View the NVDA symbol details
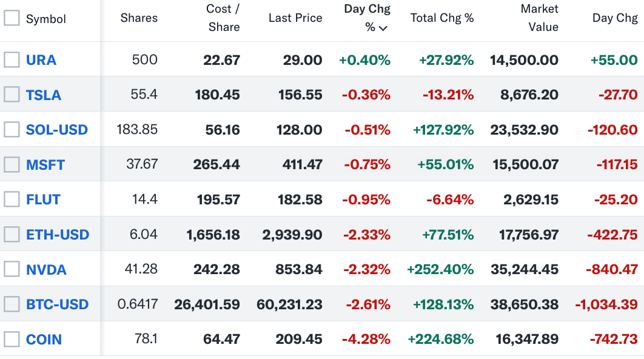644x359 pixels. point(46,270)
